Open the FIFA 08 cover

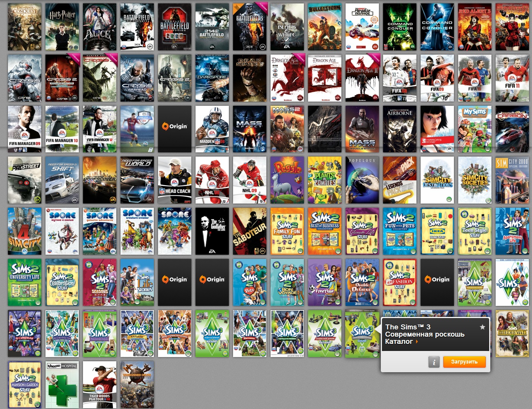click(x=400, y=78)
